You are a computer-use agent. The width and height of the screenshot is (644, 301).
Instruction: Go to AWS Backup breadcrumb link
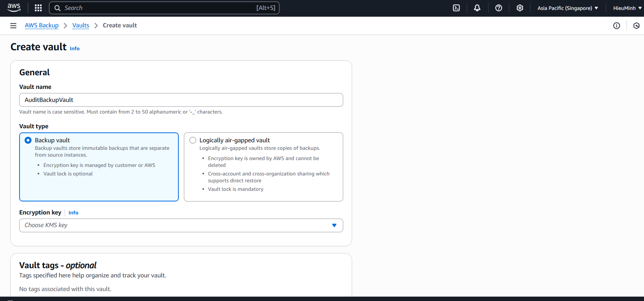(x=42, y=25)
